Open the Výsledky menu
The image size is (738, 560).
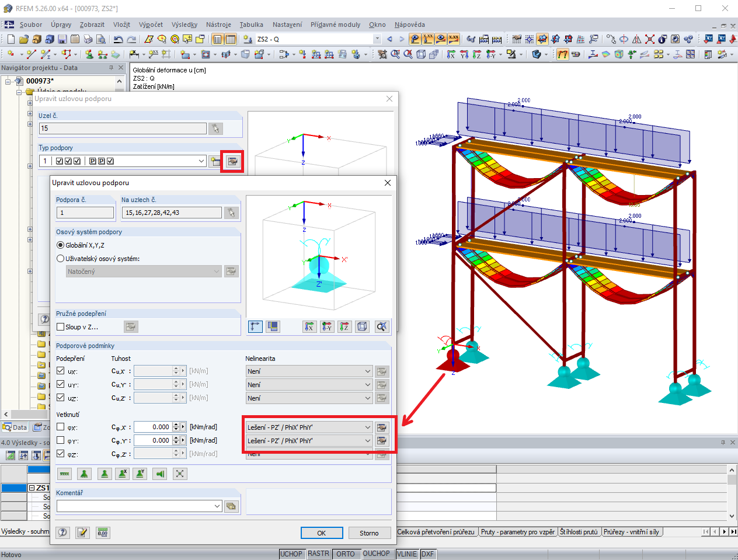coord(184,25)
